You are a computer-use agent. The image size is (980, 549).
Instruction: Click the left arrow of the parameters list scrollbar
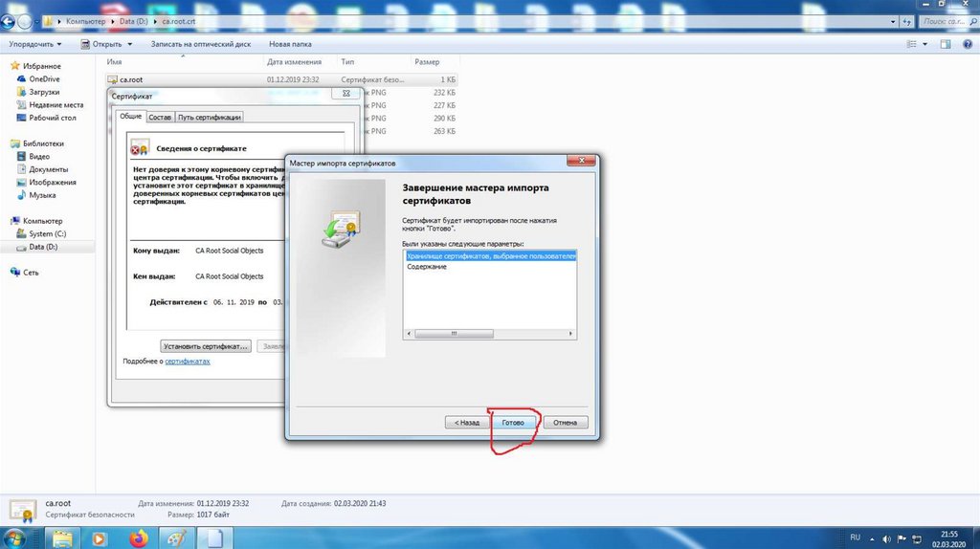tap(410, 334)
